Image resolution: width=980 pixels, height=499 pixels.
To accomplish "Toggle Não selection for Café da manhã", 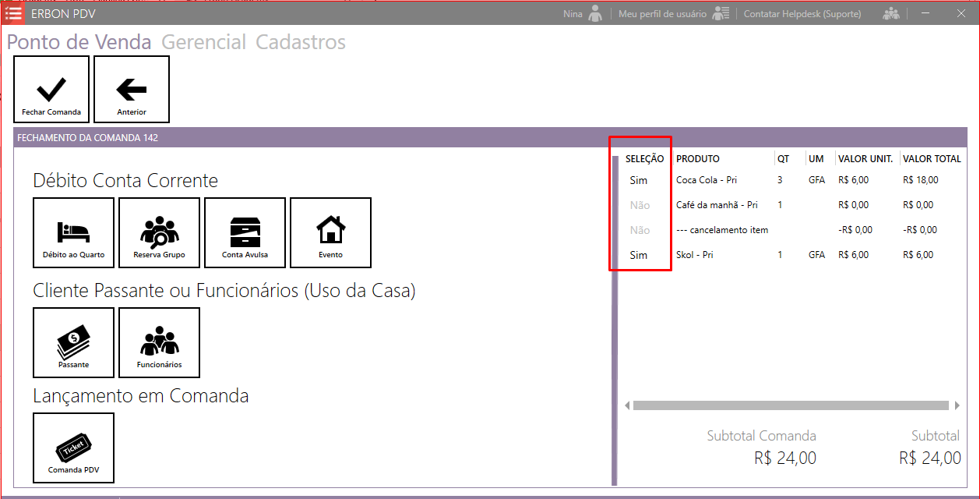I will [x=640, y=205].
